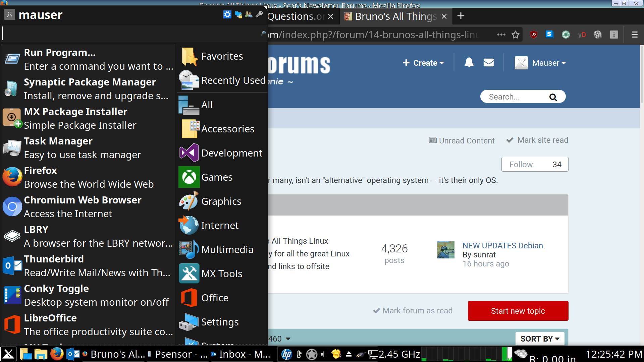Show the All applications category

pyautogui.click(x=222, y=105)
